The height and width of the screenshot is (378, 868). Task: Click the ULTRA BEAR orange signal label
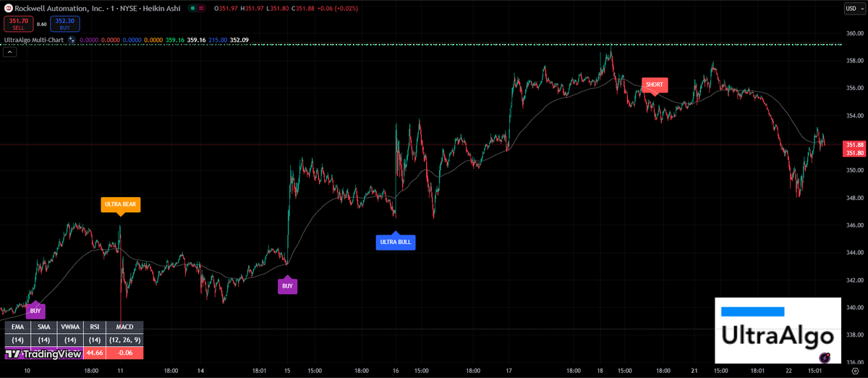point(120,205)
